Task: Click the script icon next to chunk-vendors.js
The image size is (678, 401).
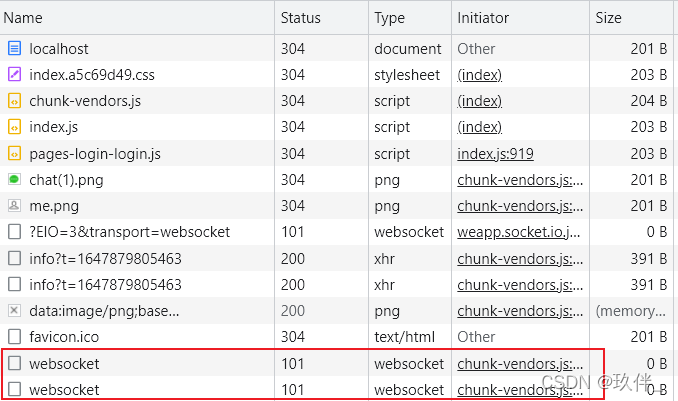Action: [14, 101]
